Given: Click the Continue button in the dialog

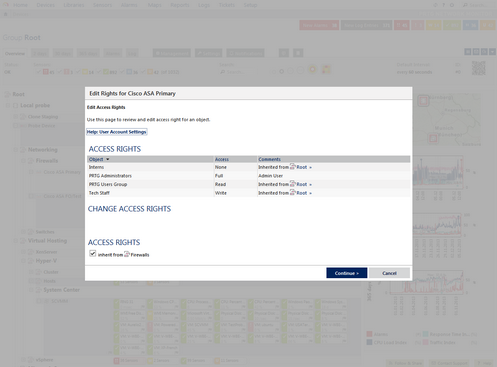Looking at the screenshot, I should pyautogui.click(x=347, y=273).
